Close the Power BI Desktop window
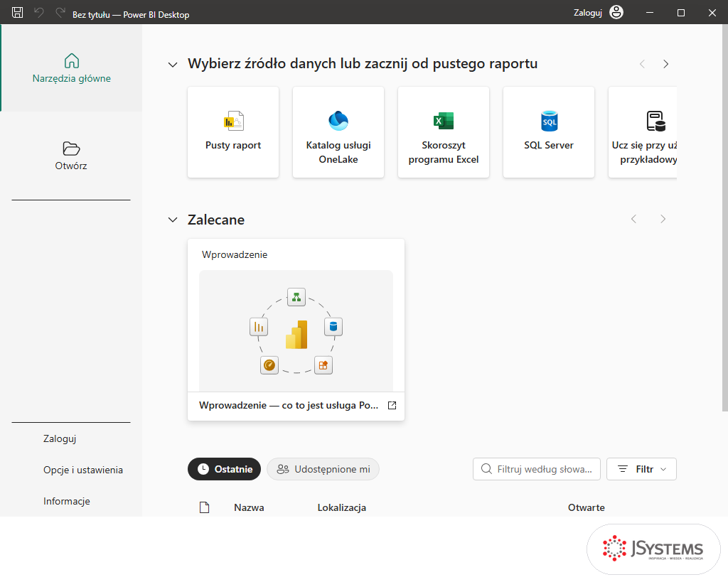This screenshot has height=582, width=728. coord(712,13)
